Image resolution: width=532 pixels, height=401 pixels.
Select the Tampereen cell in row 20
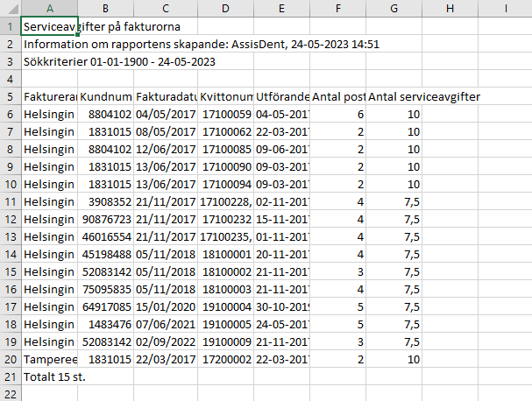point(50,359)
